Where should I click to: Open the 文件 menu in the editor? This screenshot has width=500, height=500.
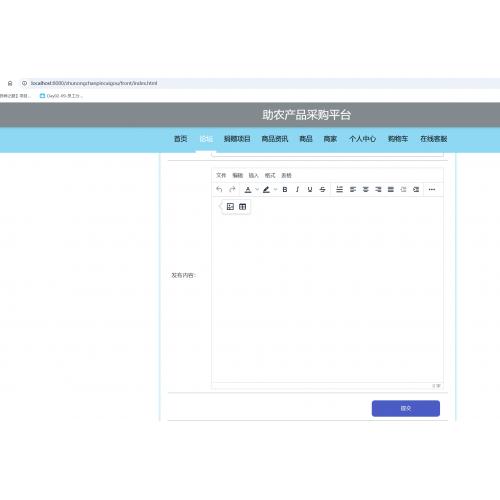(x=221, y=175)
